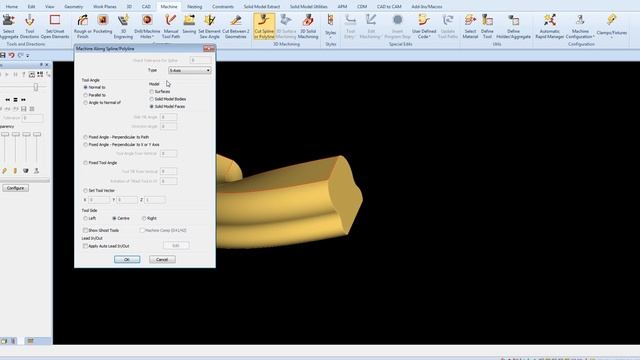Click the fourth transparency slider

point(37,134)
